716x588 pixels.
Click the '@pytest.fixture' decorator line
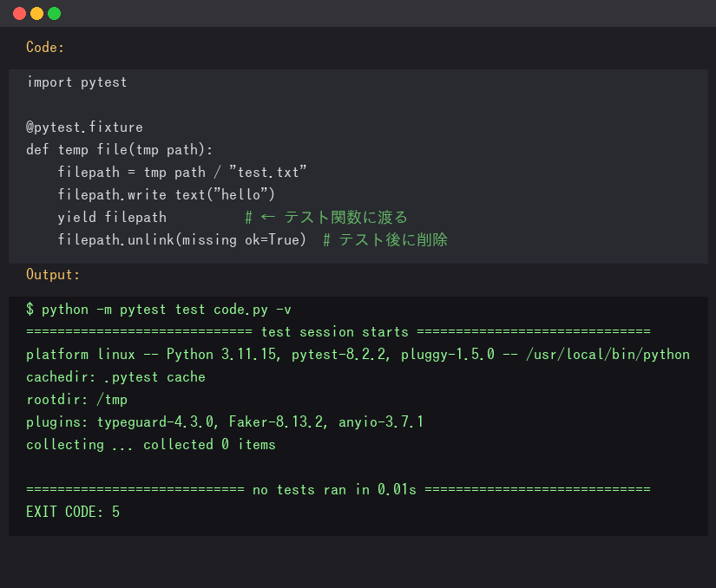[84, 127]
